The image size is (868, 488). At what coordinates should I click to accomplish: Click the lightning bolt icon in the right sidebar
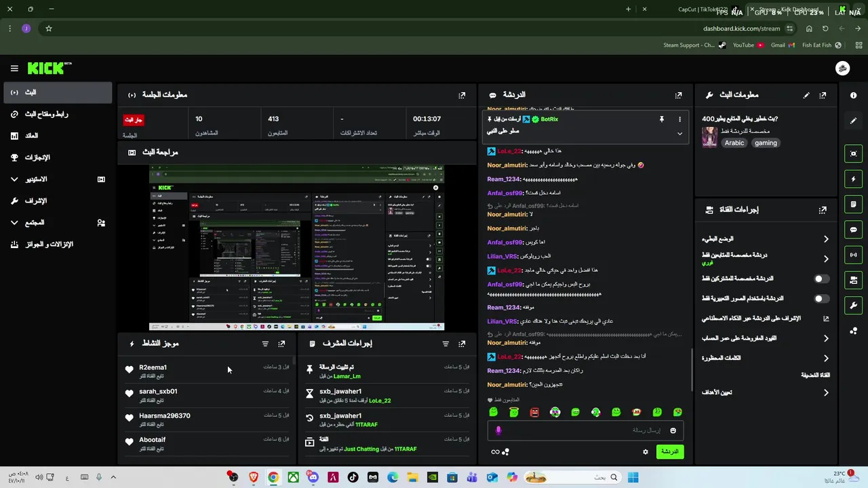click(x=853, y=179)
